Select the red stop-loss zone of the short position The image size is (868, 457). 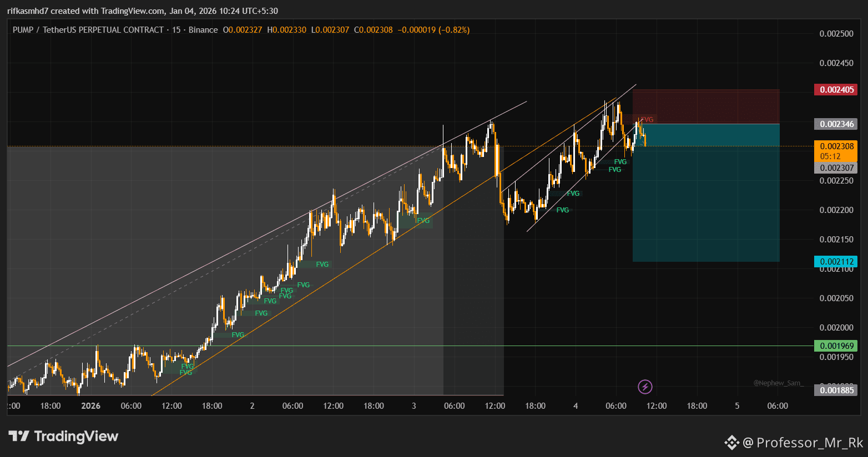[x=706, y=106]
